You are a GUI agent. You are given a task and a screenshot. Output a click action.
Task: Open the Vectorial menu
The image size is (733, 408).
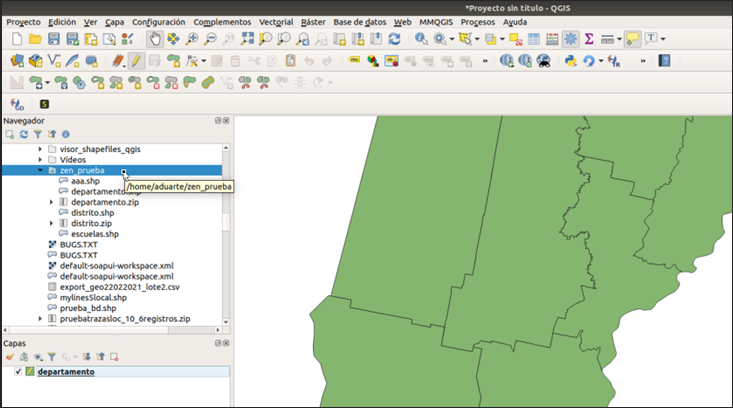[276, 21]
